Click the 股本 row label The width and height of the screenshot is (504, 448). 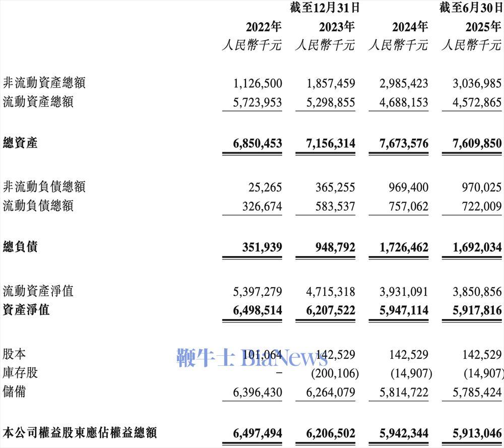pyautogui.click(x=15, y=354)
